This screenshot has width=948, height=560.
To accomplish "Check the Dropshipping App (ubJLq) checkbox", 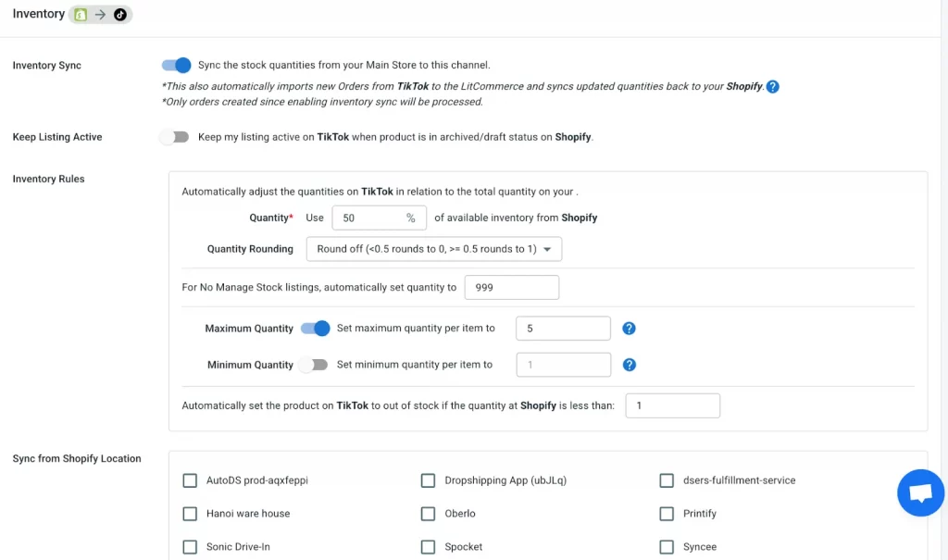I will [x=428, y=480].
